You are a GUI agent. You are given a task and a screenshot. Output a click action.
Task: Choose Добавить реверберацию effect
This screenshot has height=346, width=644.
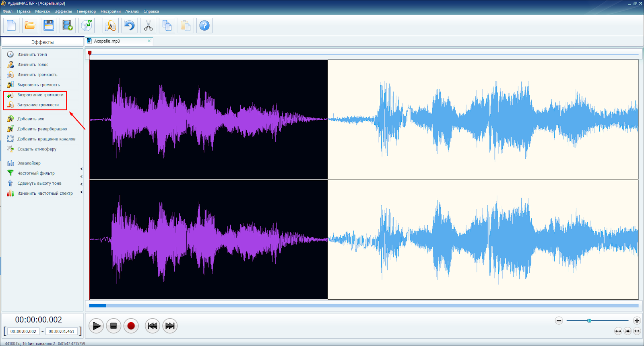(x=42, y=129)
